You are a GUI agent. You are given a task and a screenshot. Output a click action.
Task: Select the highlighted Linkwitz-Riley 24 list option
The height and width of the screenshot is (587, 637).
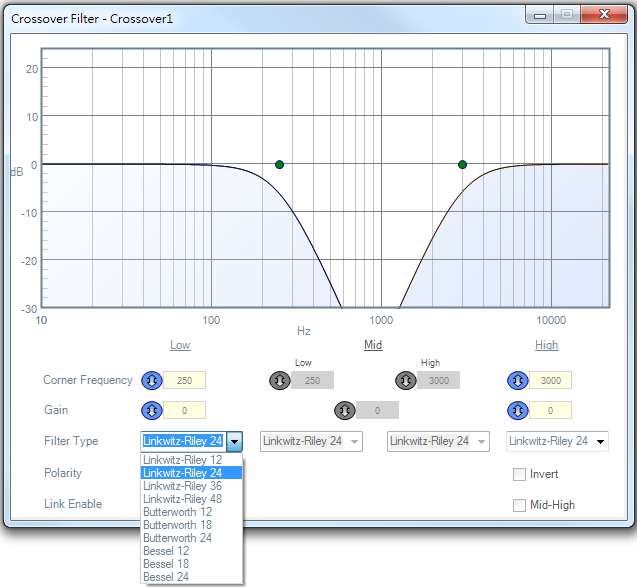pyautogui.click(x=192, y=473)
